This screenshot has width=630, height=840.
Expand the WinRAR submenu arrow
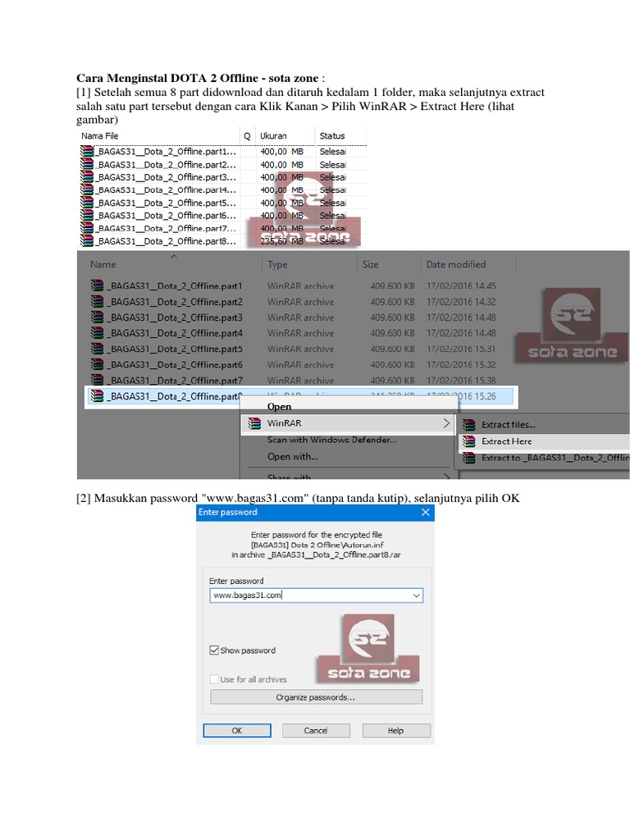pyautogui.click(x=446, y=423)
